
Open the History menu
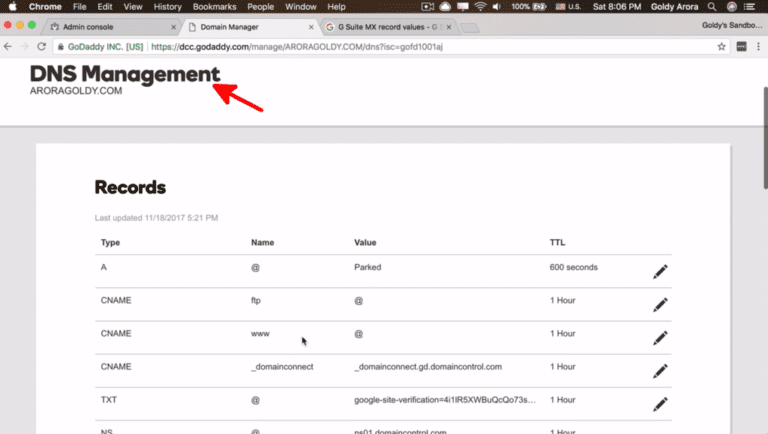click(168, 7)
